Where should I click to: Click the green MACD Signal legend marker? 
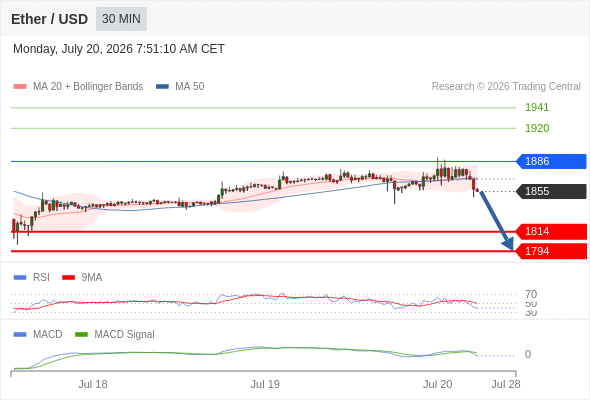click(x=81, y=335)
